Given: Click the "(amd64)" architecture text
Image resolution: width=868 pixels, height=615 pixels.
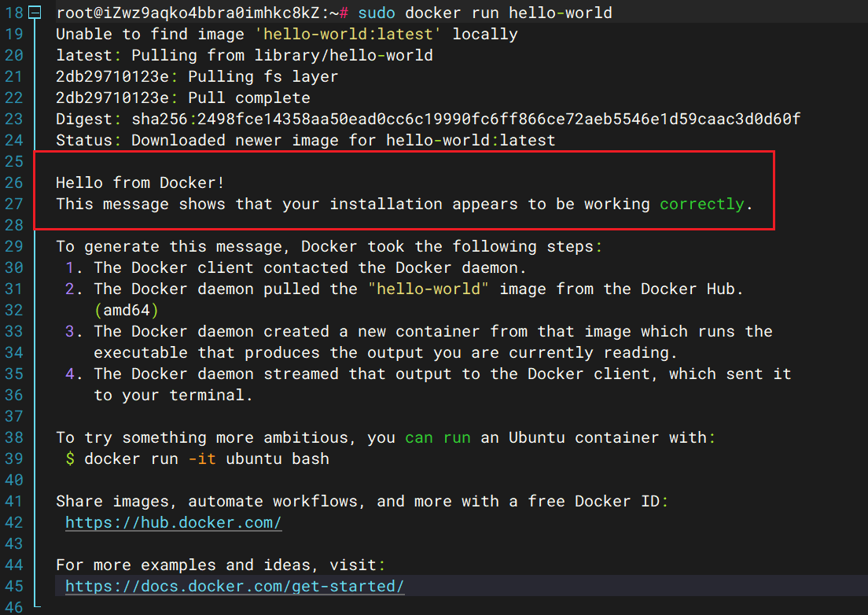Looking at the screenshot, I should [x=126, y=310].
